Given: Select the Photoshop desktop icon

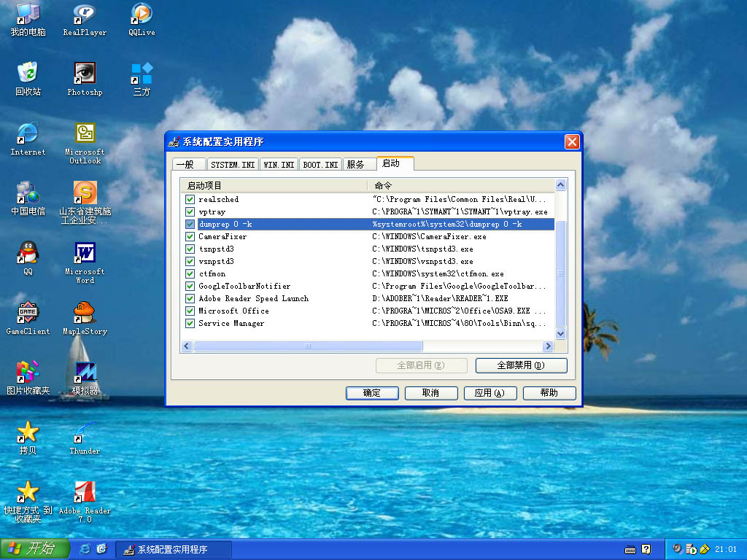Looking at the screenshot, I should [x=85, y=74].
